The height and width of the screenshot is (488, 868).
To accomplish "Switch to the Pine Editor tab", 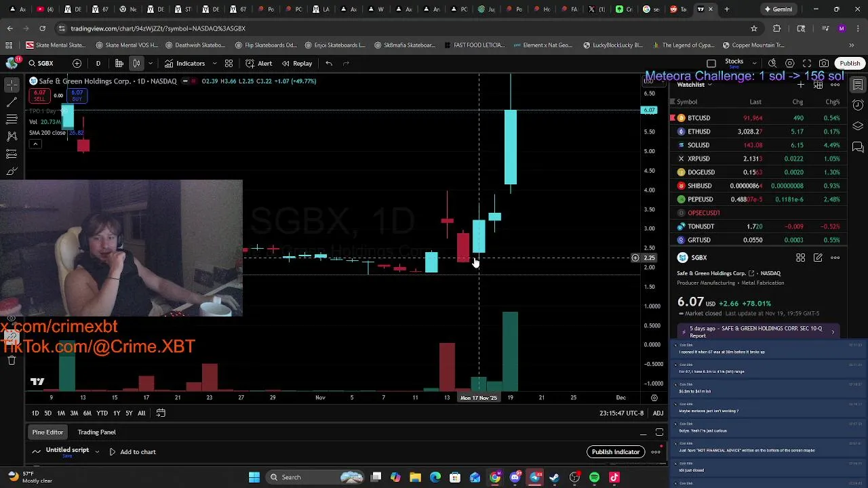I will [x=47, y=432].
